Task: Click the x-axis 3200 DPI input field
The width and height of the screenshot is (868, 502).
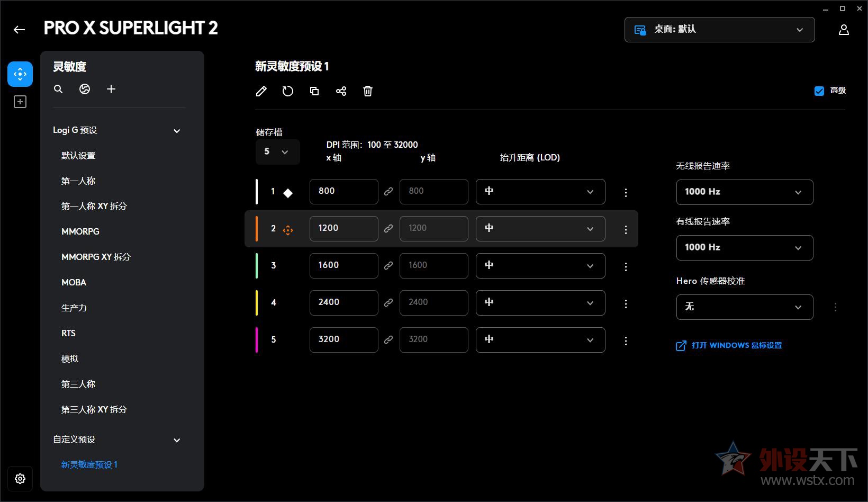Action: point(344,340)
